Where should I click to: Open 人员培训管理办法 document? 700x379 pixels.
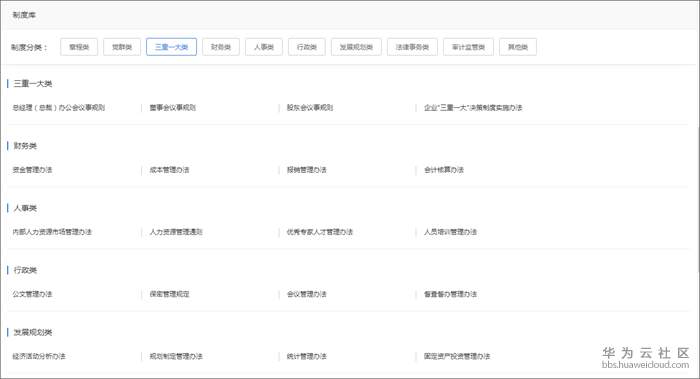[x=450, y=232]
